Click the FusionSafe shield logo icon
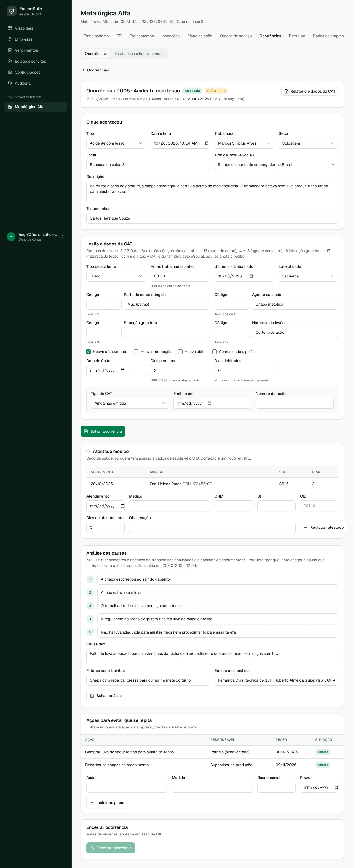Image resolution: width=353 pixels, height=868 pixels. click(12, 11)
